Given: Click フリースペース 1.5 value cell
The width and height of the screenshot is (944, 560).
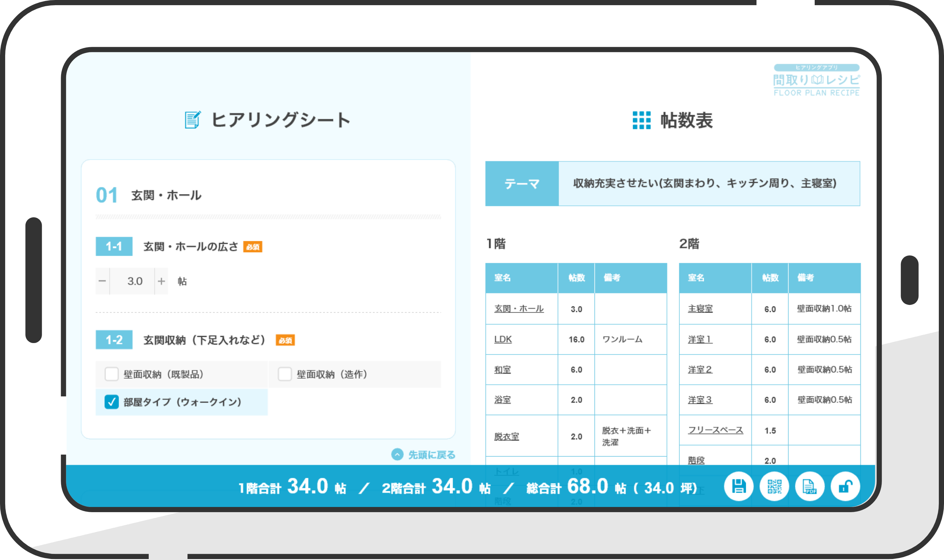Looking at the screenshot, I should pos(770,431).
